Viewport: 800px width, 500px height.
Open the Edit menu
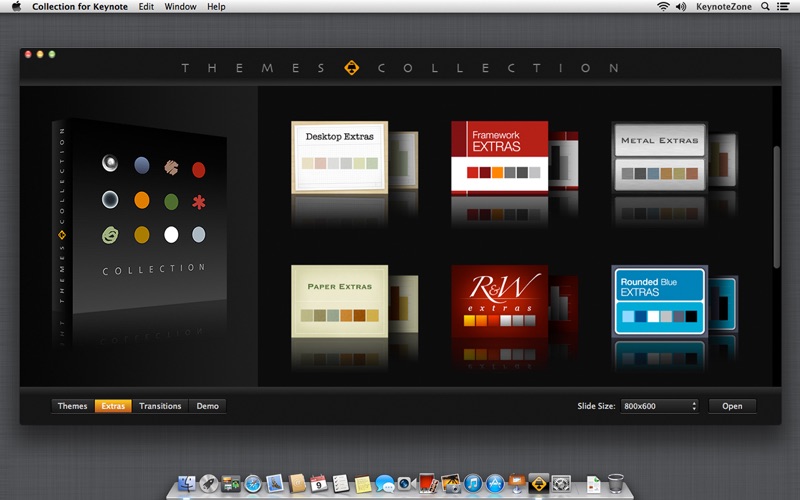pos(146,7)
